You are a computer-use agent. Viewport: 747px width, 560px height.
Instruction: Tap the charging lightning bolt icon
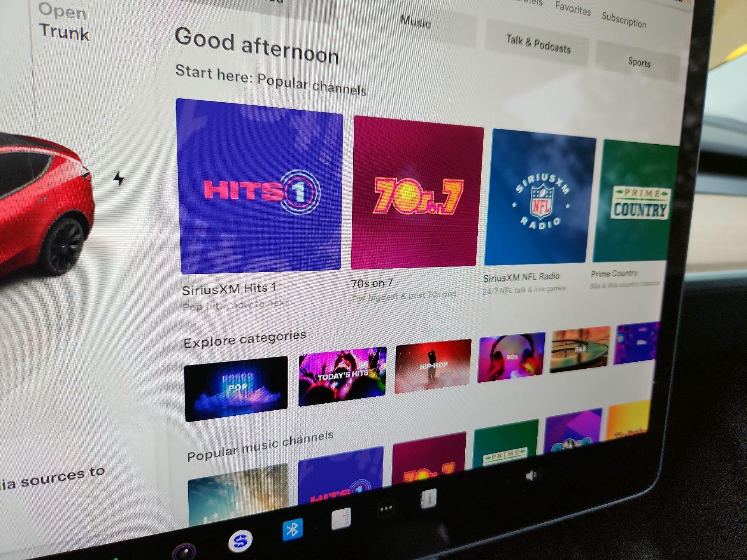coord(119,179)
